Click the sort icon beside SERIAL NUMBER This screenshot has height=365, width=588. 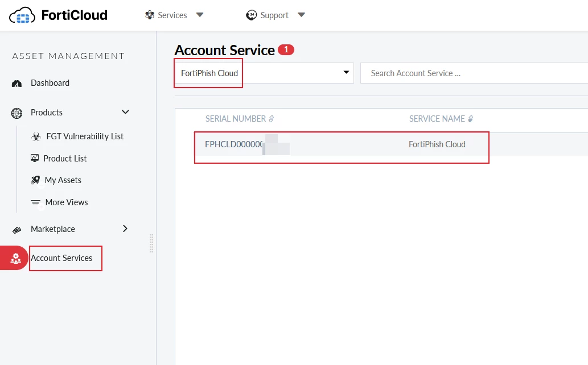271,119
